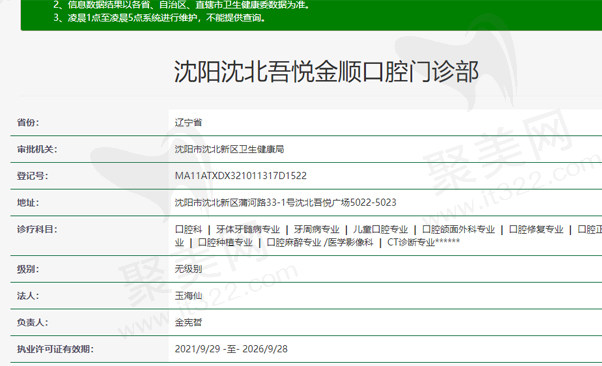Click the 级别 label
This screenshot has width=602, height=366.
pyautogui.click(x=28, y=269)
